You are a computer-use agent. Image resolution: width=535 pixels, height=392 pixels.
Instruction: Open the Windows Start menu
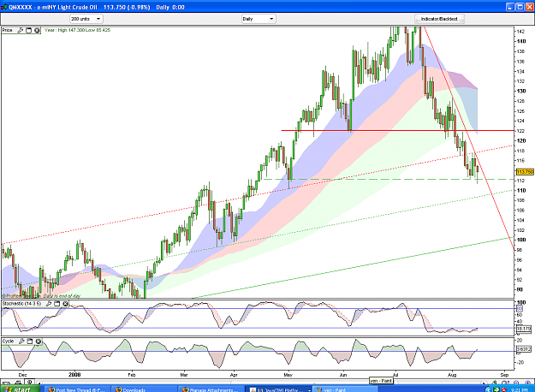(20, 389)
